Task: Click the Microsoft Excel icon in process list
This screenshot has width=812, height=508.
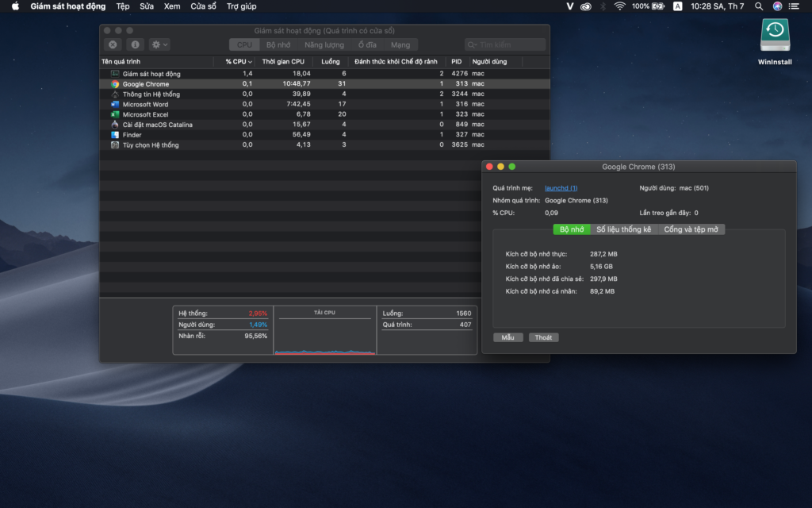Action: click(x=115, y=114)
